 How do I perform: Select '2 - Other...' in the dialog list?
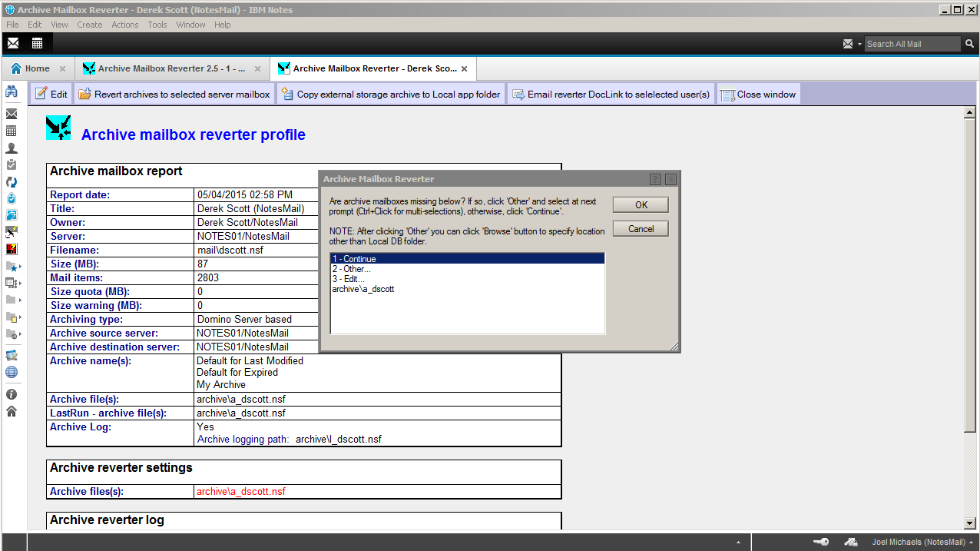coord(352,269)
